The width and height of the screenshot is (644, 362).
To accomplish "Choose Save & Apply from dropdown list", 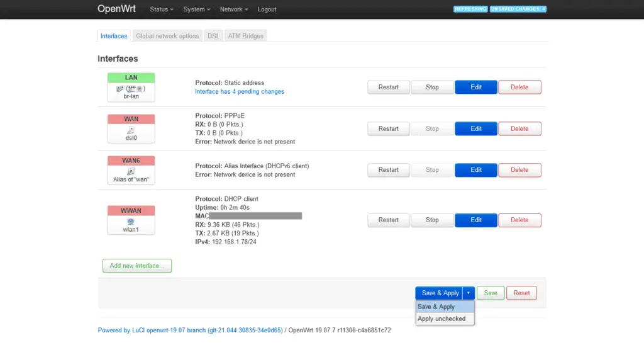I will pos(445,307).
